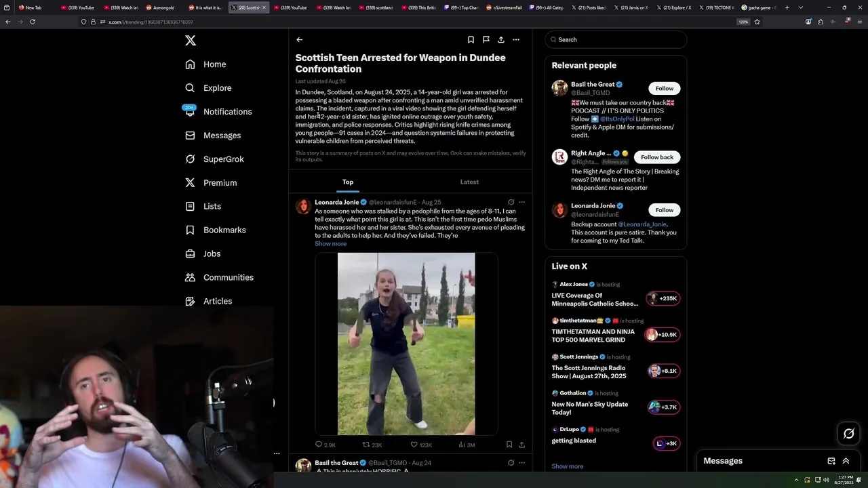This screenshot has width=868, height=488.
Task: Open DrLupo getting blasted live
Action: point(616,436)
